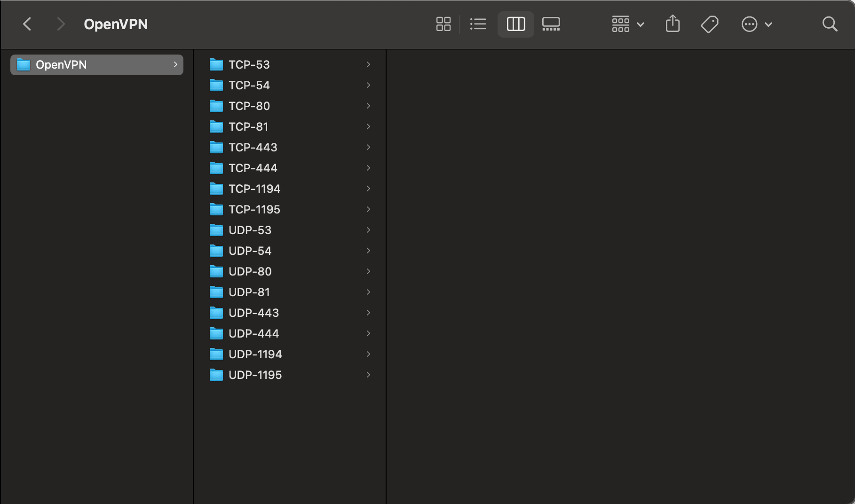Click the TCP-444 folder icon

click(216, 168)
